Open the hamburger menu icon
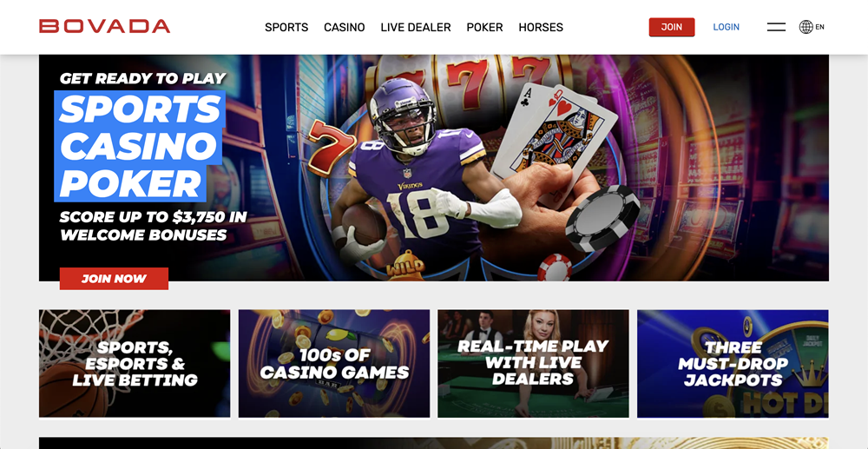The height and width of the screenshot is (449, 868). pos(776,27)
